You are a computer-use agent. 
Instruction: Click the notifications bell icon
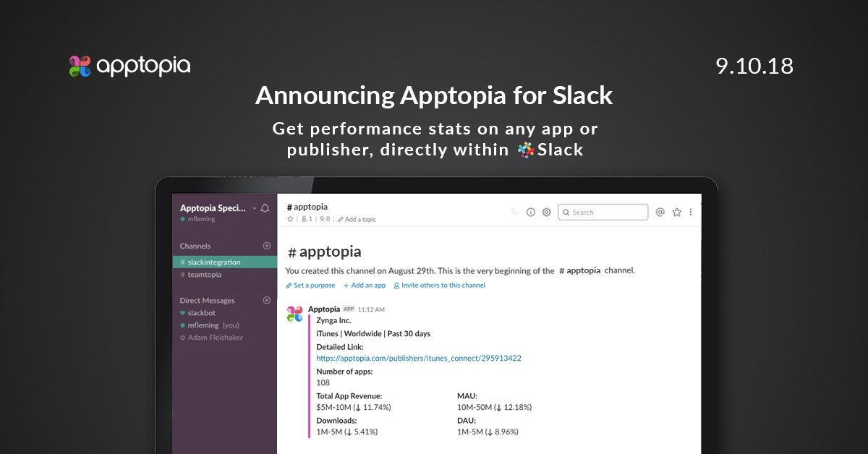point(265,208)
